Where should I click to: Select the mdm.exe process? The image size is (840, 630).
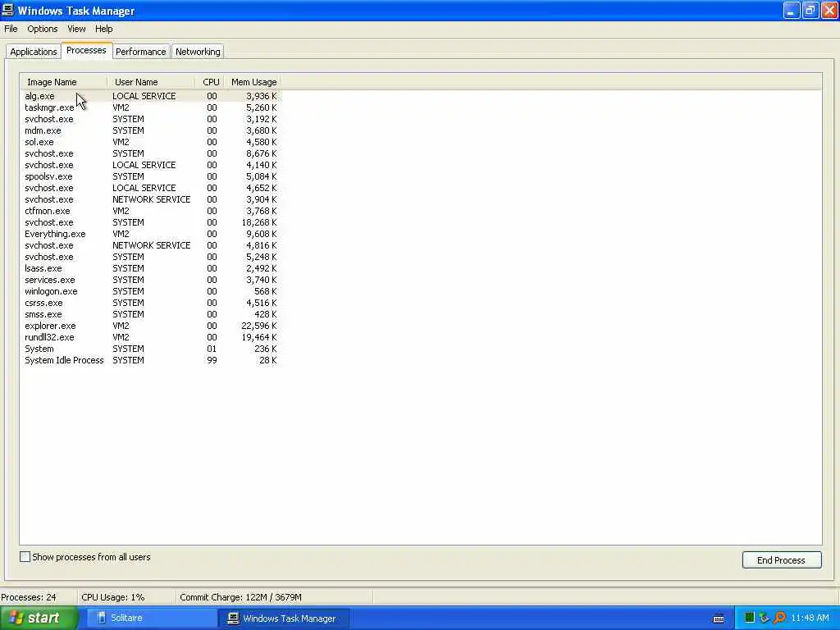coord(151,130)
